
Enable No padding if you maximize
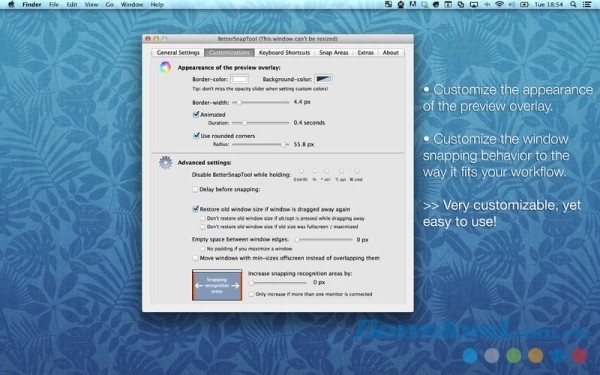(x=203, y=249)
